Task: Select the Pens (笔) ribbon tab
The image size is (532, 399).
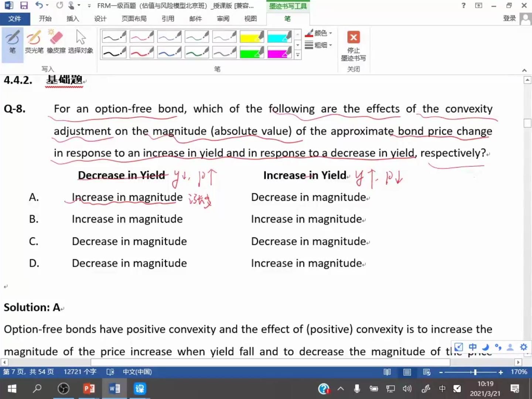Action: point(287,18)
